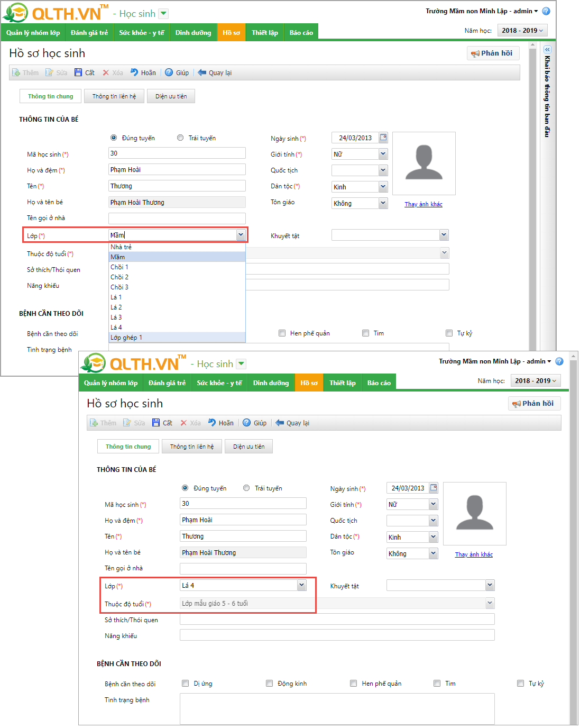Check Dị ứng checkbox in bottom window
The height and width of the screenshot is (728, 580).
(x=186, y=683)
